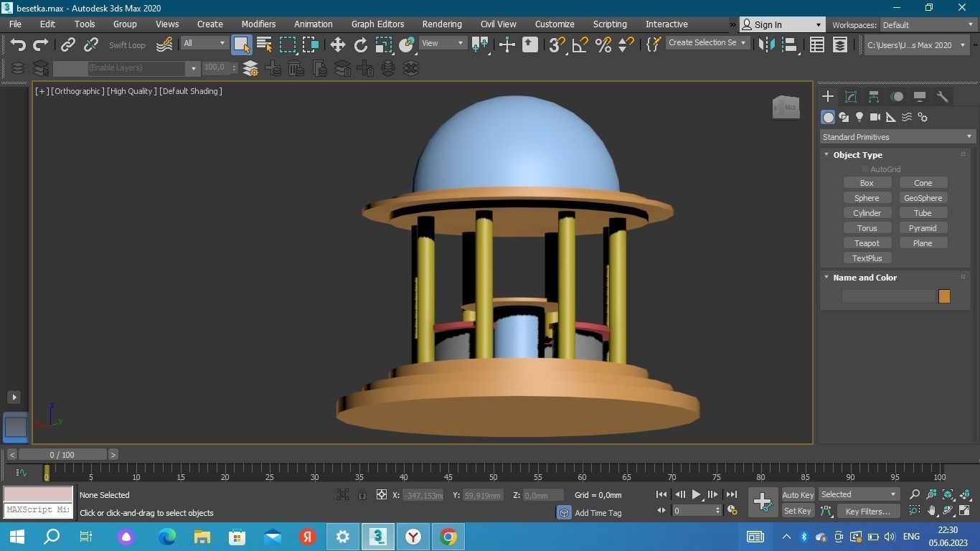Undo the last scene operation
Viewport: 980px width, 551px height.
click(x=18, y=44)
